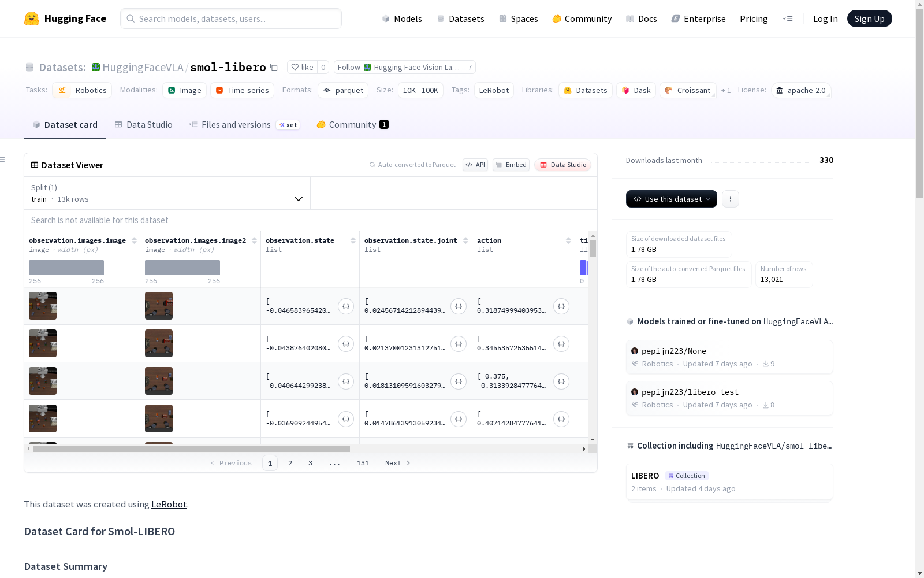Click the Log In link

tap(825, 18)
